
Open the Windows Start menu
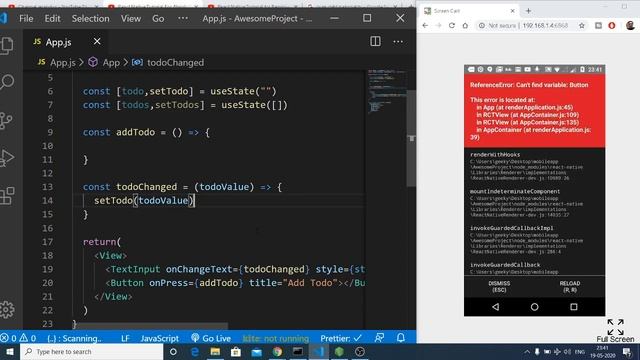9,351
